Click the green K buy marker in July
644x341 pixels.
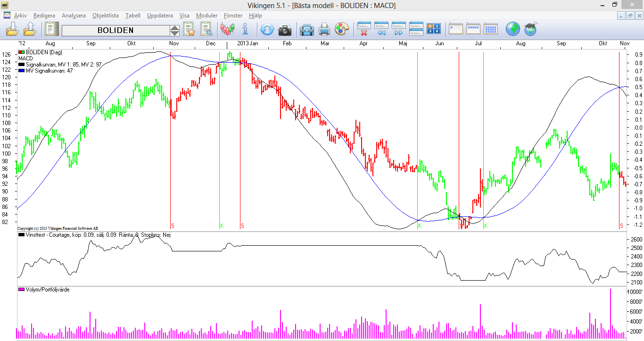(x=486, y=226)
